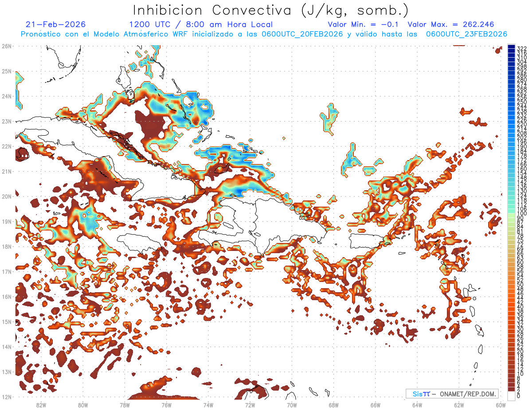Click the title 'Inhibicion Convectiva (J/kg, somb.)'
Screen dimensions: 532x411
coord(270,10)
